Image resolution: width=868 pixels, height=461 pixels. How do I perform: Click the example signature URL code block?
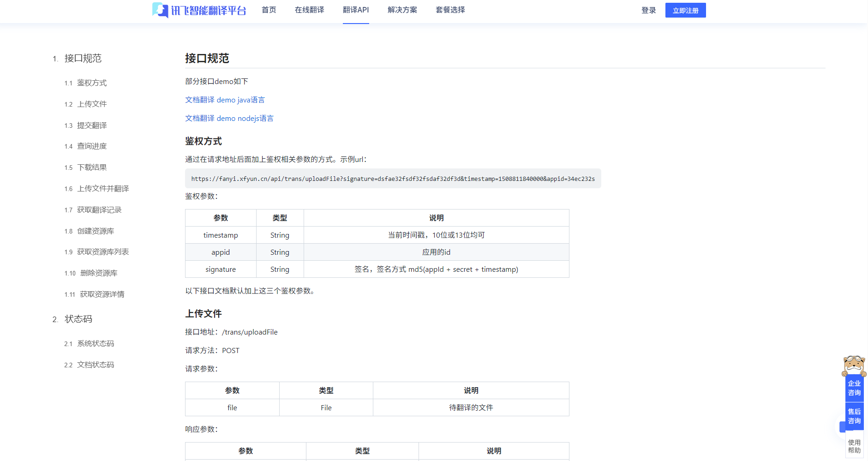(393, 179)
